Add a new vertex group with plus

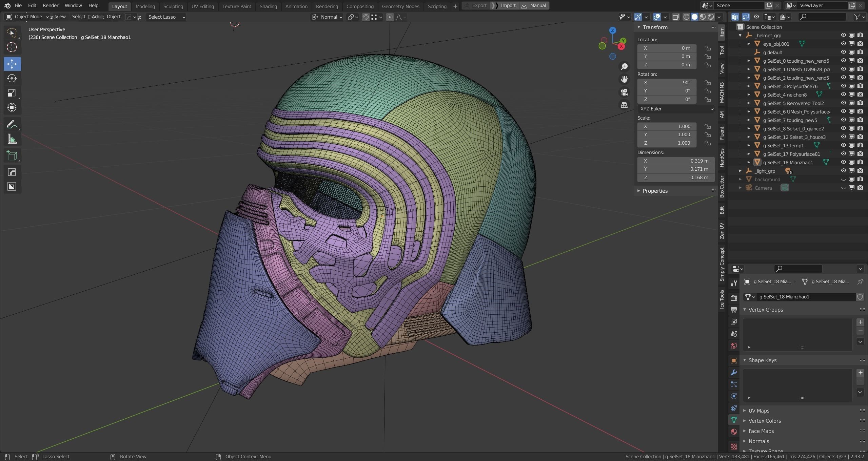click(x=860, y=322)
